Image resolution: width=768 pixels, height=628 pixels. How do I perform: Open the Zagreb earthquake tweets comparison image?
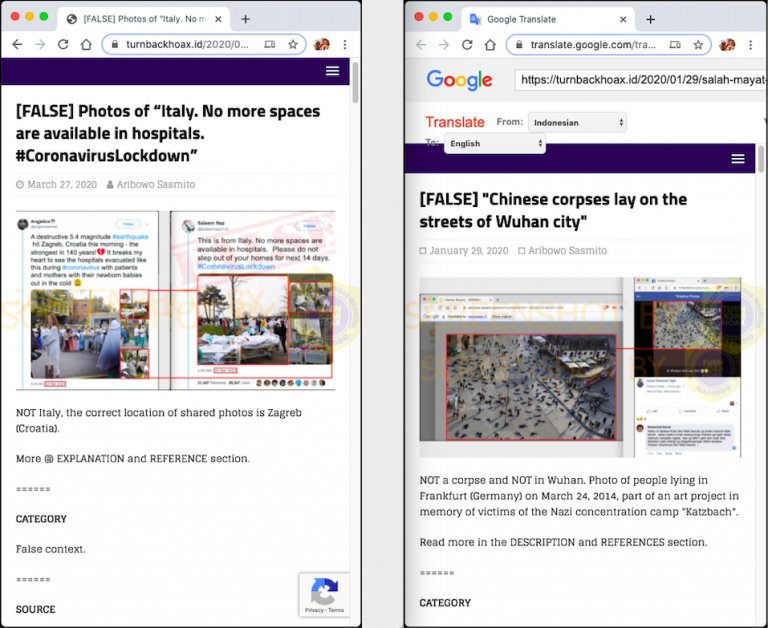tap(175, 300)
